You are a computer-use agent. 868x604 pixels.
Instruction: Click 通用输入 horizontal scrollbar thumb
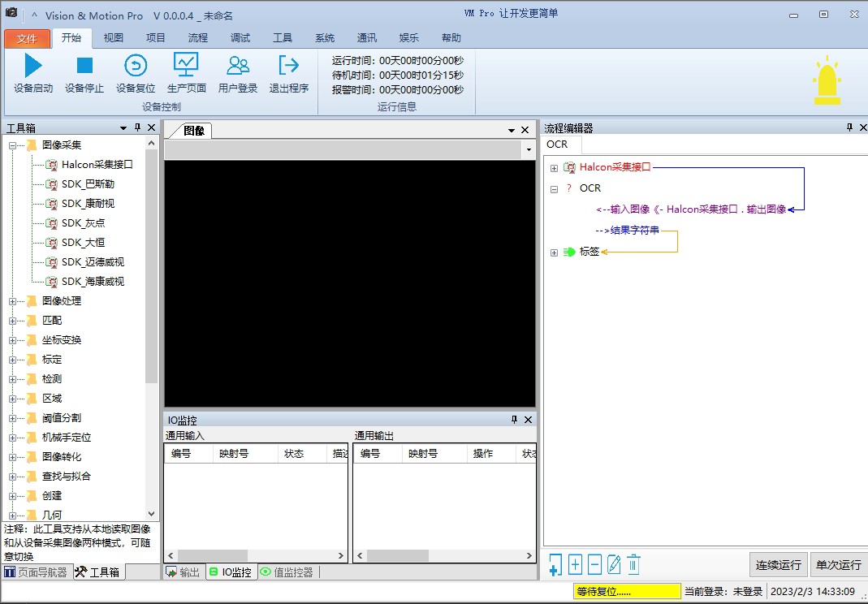(x=213, y=555)
